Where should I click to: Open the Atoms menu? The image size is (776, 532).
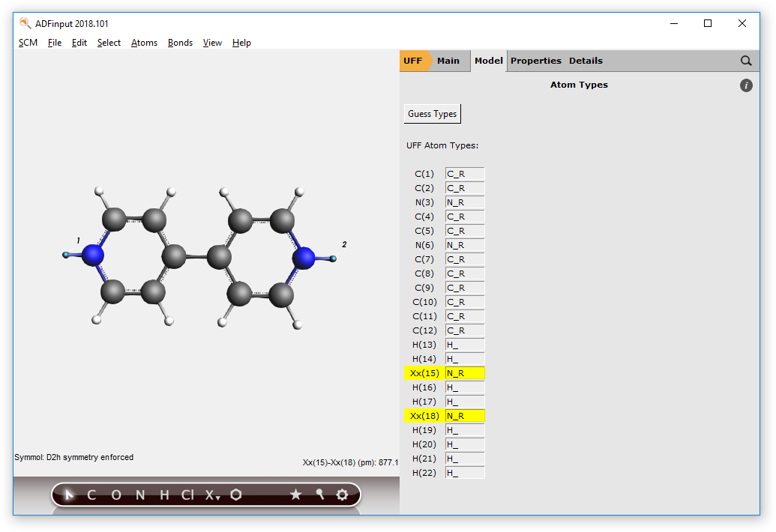tap(144, 43)
